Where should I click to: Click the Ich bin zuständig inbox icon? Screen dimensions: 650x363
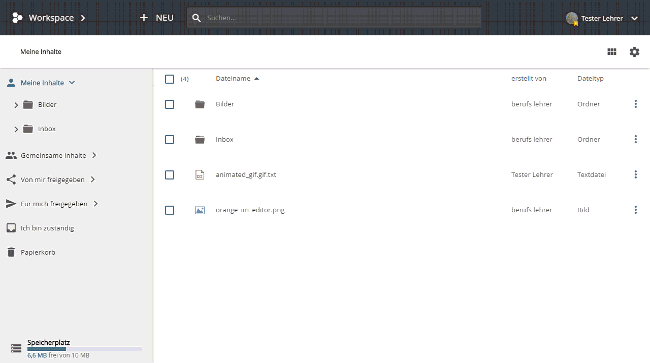coord(11,228)
